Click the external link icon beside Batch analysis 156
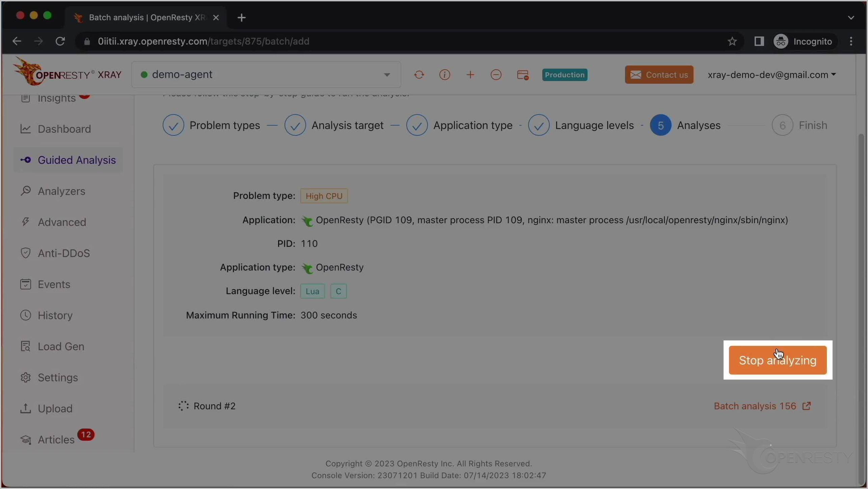Screen dimensions: 868x489 807,406
